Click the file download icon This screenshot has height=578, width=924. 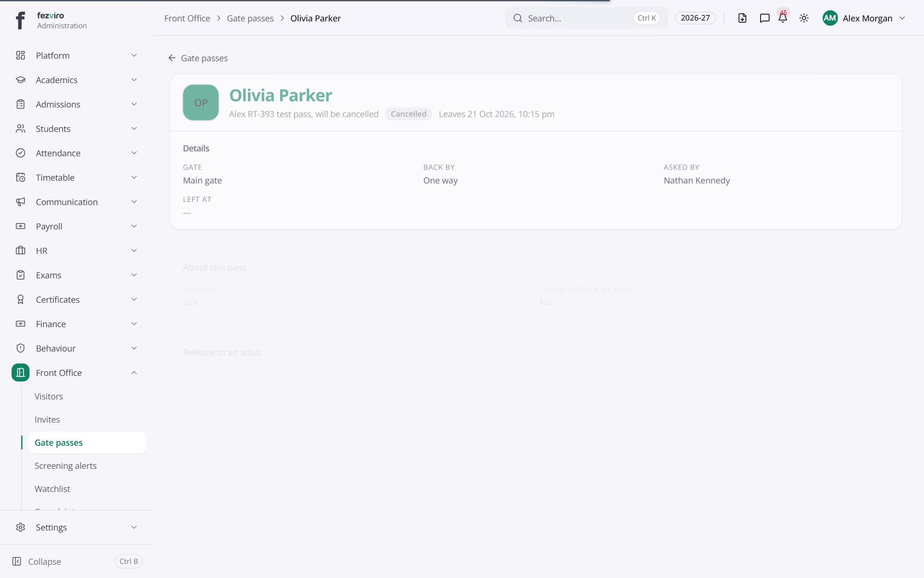(742, 18)
